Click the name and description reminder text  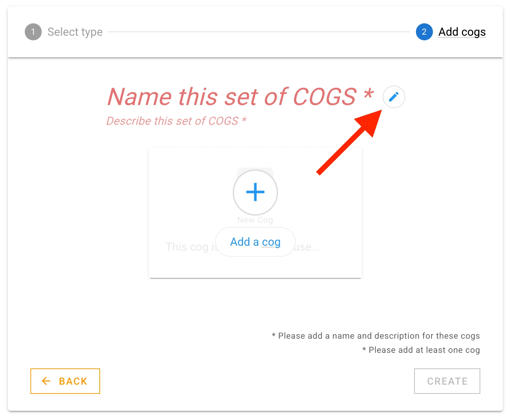(376, 336)
